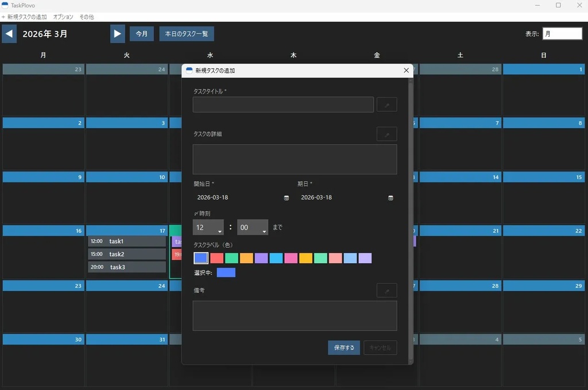Click the キャンセル button
The width and height of the screenshot is (588, 390).
tap(380, 348)
